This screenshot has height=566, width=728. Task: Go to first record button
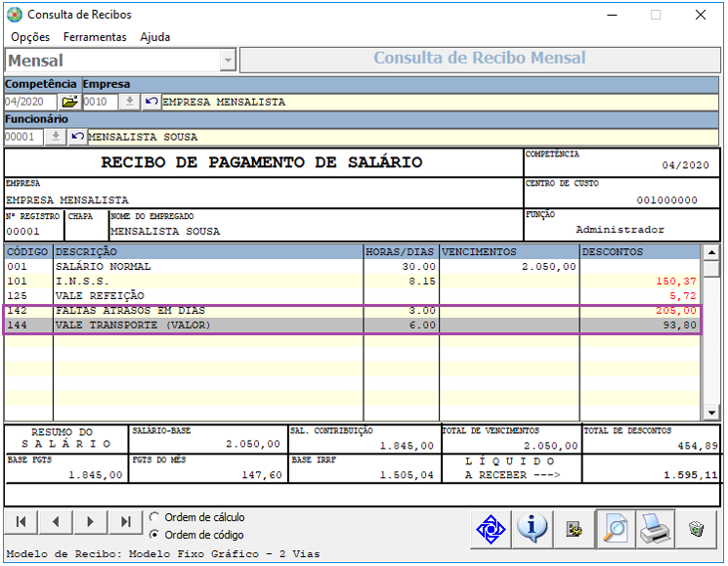coord(21,522)
